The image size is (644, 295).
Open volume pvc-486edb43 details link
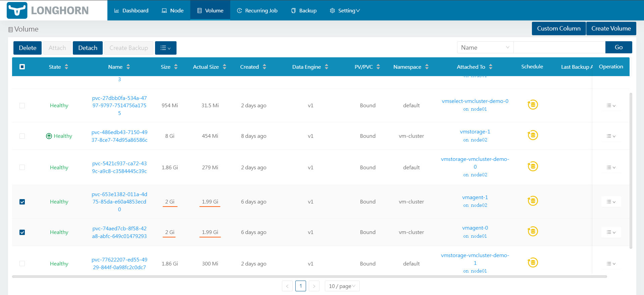(x=119, y=136)
